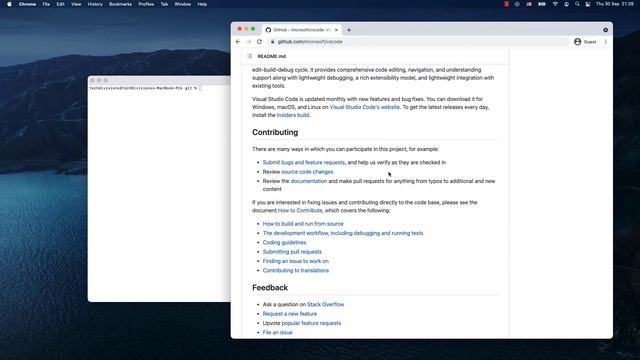This screenshot has width=640, height=360.
Task: Open a new tab with plus button
Action: 349,30
